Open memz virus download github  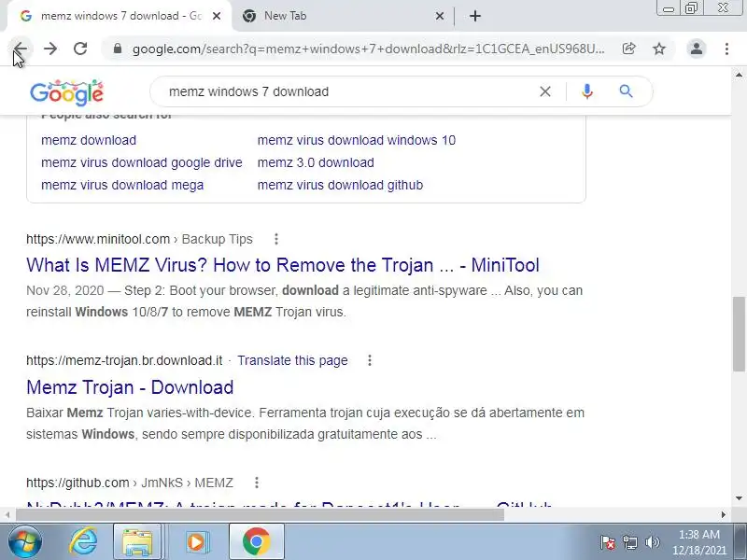pos(340,185)
